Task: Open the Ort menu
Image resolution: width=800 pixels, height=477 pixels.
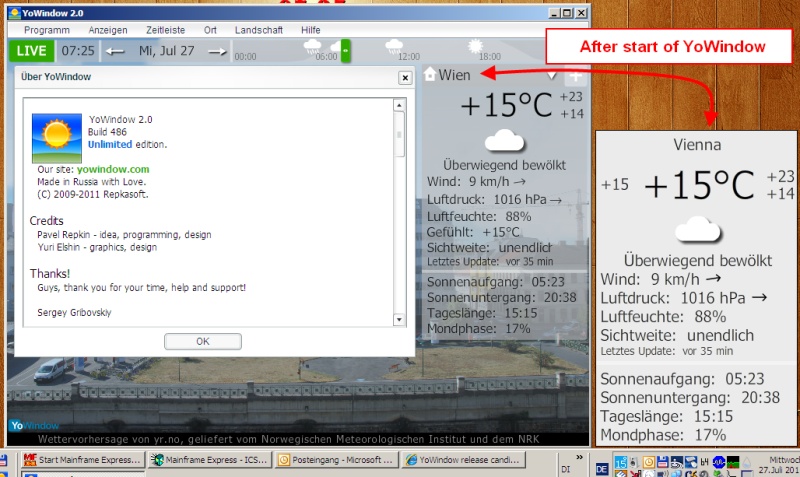Action: [210, 30]
